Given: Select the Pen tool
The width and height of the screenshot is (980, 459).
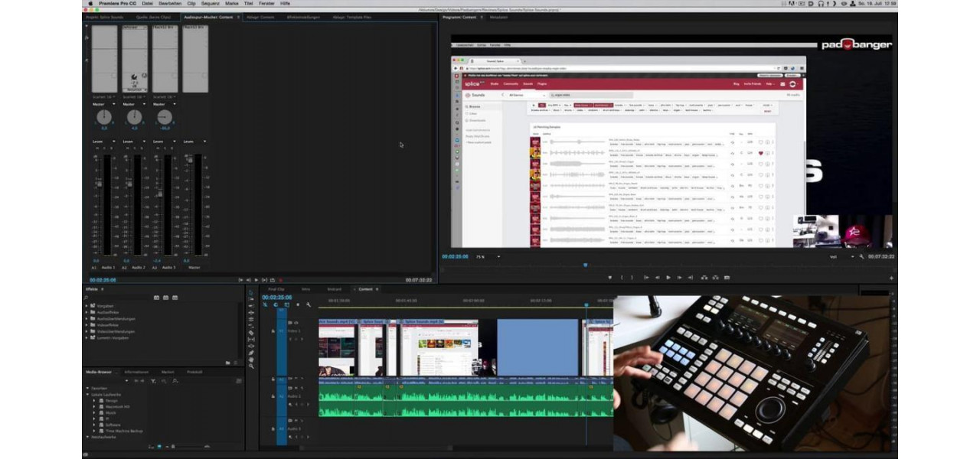Looking at the screenshot, I should (x=251, y=353).
